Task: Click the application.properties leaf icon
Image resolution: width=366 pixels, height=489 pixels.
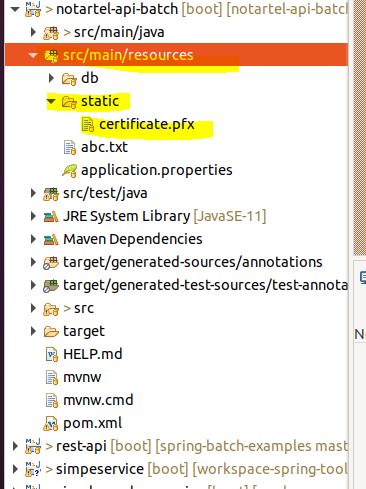Action: [x=69, y=171]
